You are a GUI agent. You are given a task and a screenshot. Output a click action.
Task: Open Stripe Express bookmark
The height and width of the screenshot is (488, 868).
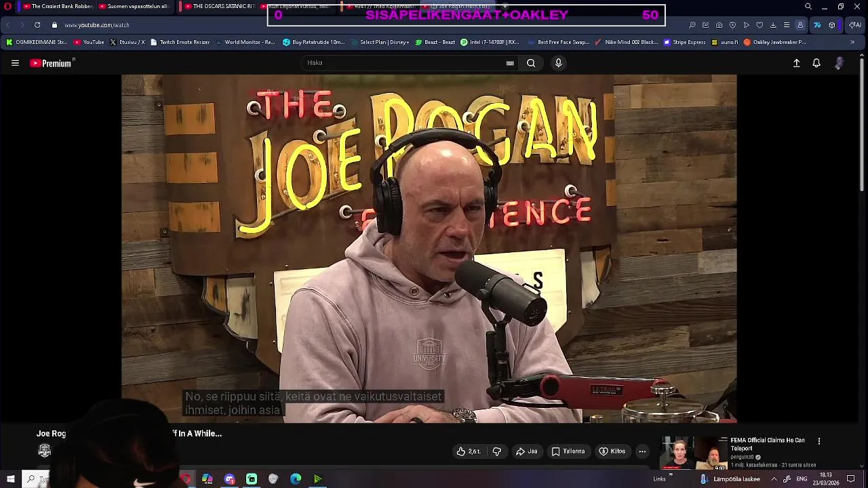[x=684, y=42]
